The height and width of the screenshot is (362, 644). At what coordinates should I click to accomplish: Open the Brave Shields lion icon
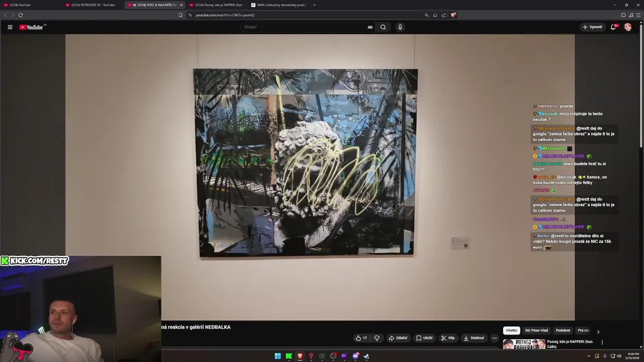click(453, 15)
